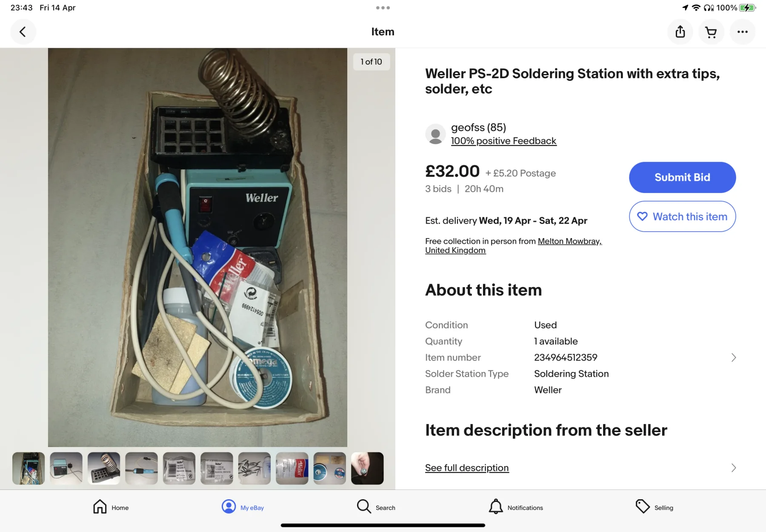The image size is (766, 532).
Task: Switch to the My eBay tab
Action: [x=243, y=507]
